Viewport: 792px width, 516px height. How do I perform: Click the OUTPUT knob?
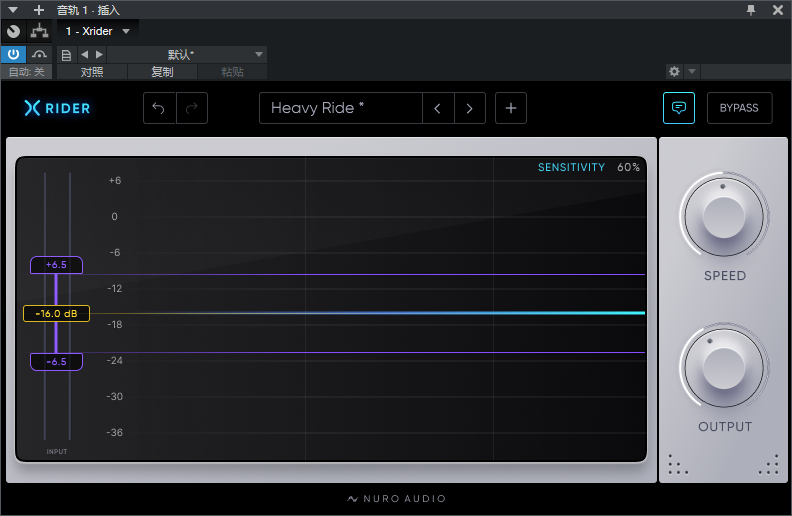(724, 368)
